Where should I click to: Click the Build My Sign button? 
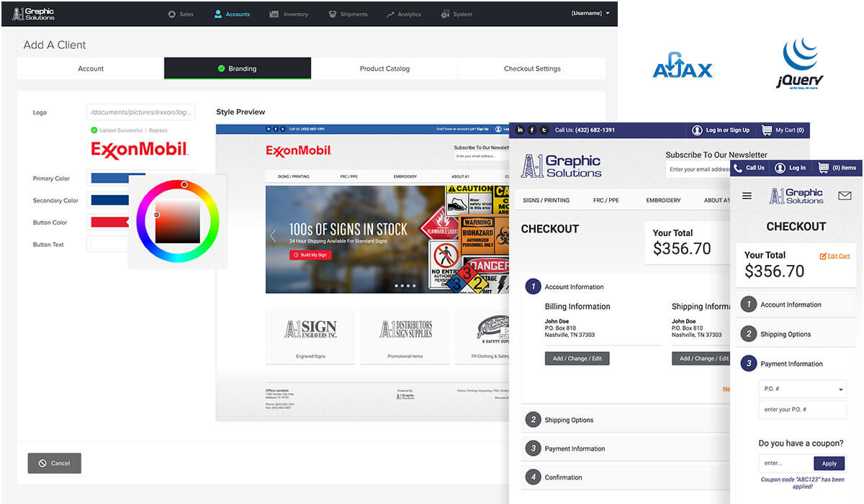311,255
